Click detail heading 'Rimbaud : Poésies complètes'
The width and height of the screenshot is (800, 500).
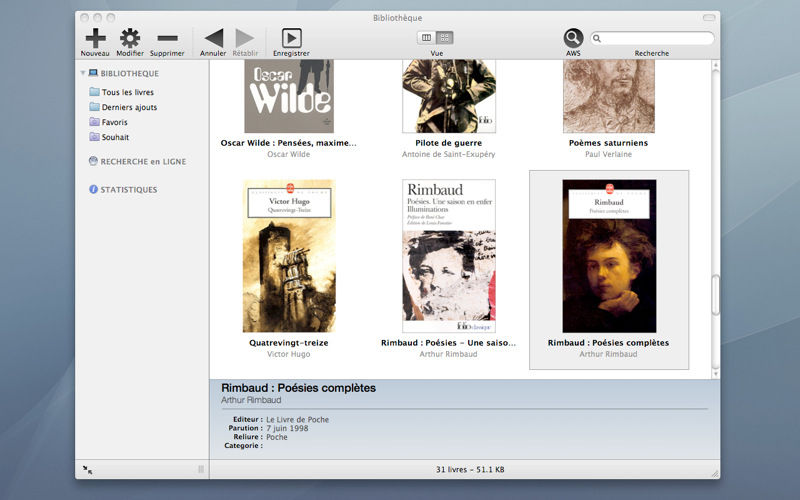pyautogui.click(x=298, y=388)
